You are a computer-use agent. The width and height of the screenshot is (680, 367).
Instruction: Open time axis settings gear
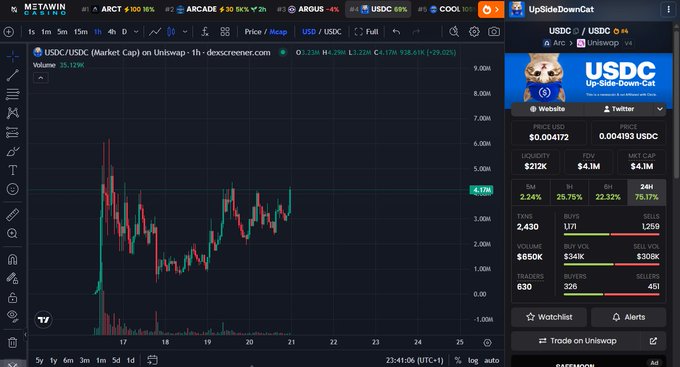pos(487,343)
